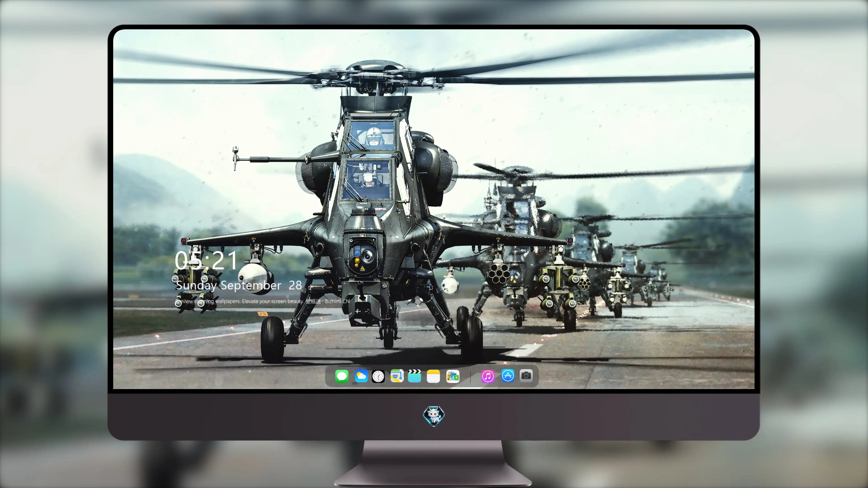Launch the pink iTunes Store icon
Image resolution: width=868 pixels, height=488 pixels.
(x=488, y=376)
